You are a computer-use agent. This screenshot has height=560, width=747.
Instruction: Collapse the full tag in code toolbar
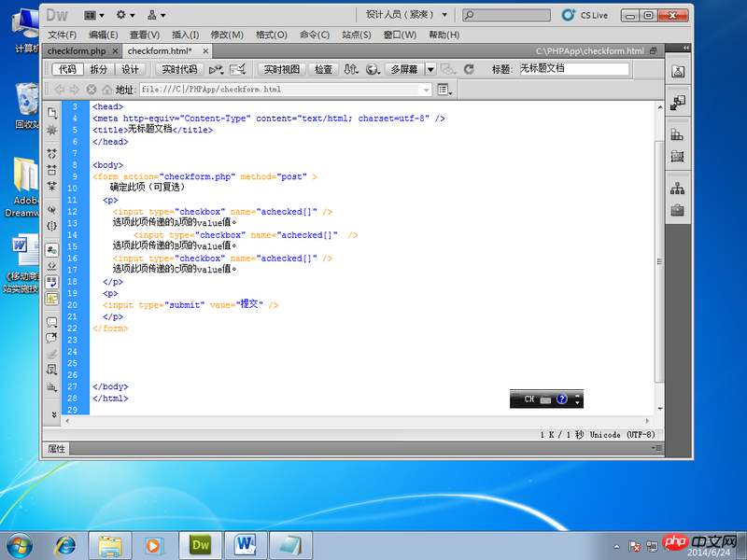coord(52,153)
